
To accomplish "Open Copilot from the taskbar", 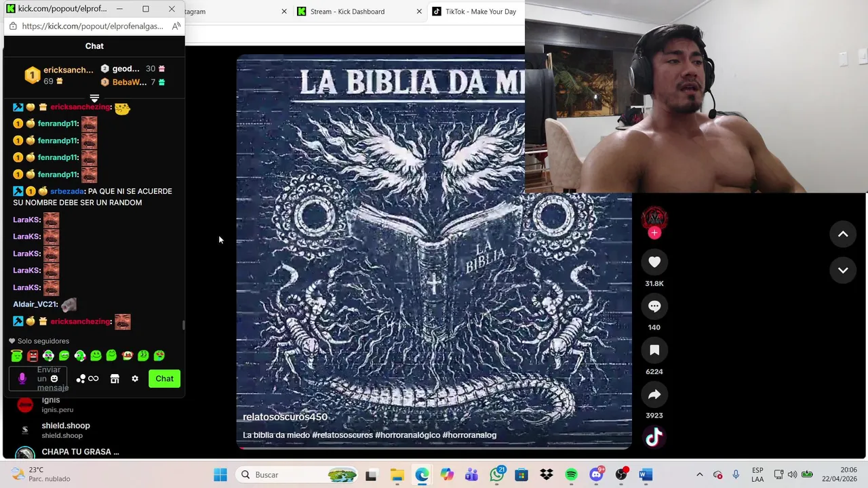I will click(447, 474).
